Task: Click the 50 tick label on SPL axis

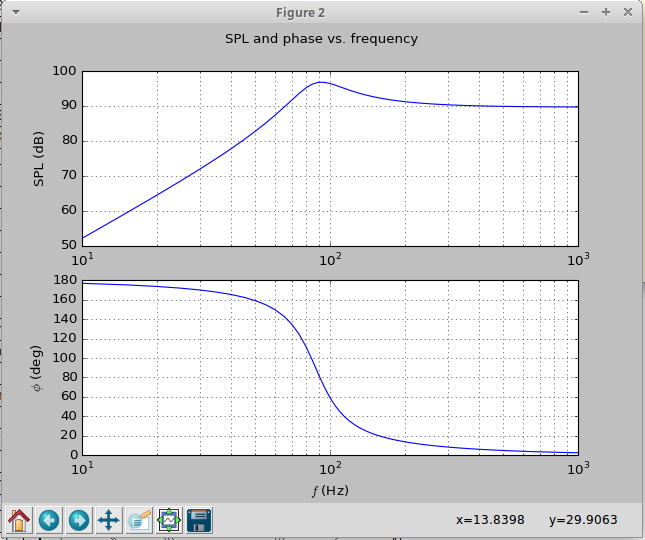Action: 69,245
